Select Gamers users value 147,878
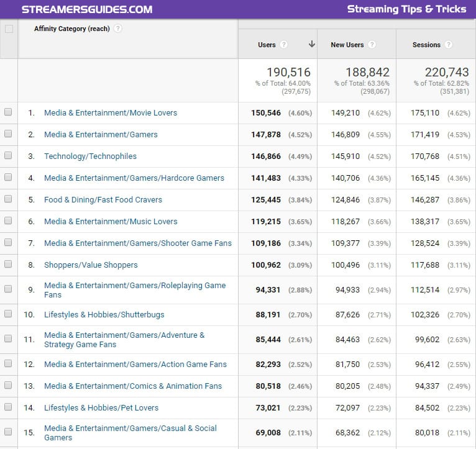 [x=266, y=134]
